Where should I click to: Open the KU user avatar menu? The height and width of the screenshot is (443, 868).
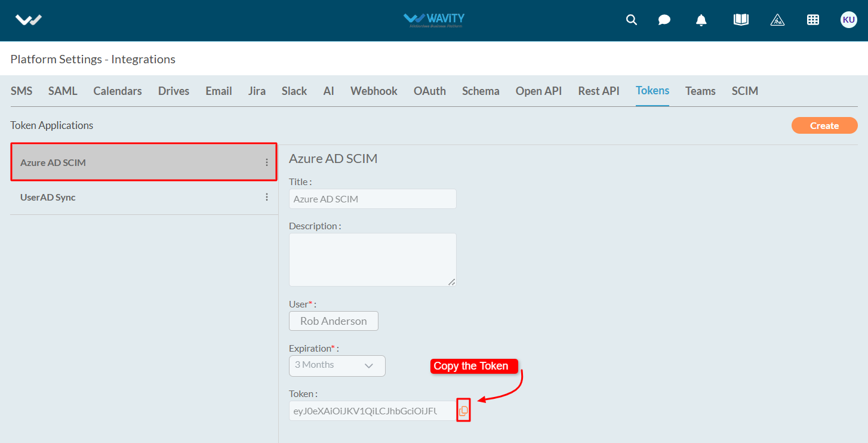pos(848,20)
